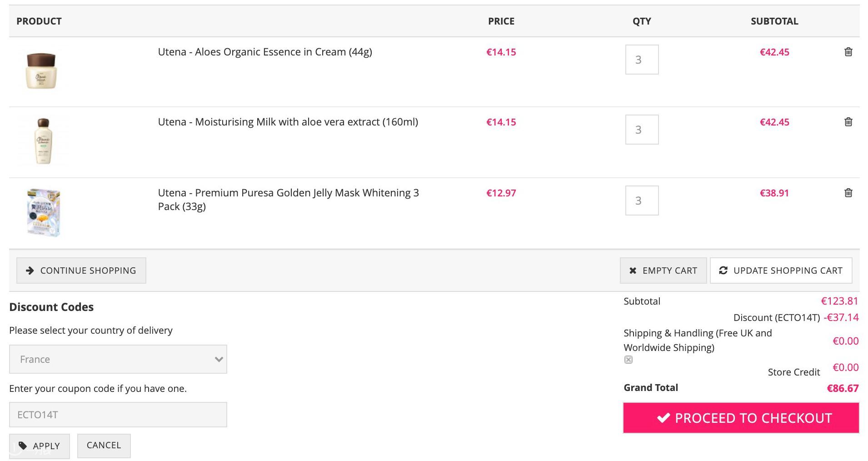Screen dimensions: 868x461
Task: Edit quantity for Aloes Organic Essence Cream
Action: coord(642,60)
